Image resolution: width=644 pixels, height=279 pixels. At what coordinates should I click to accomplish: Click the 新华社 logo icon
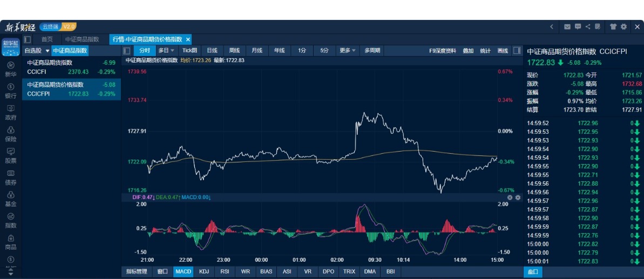point(11,47)
